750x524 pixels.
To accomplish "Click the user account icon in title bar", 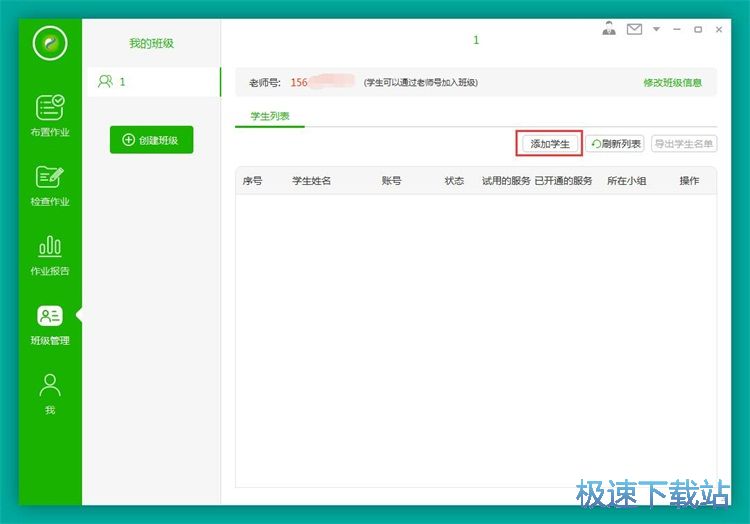I will tap(609, 29).
